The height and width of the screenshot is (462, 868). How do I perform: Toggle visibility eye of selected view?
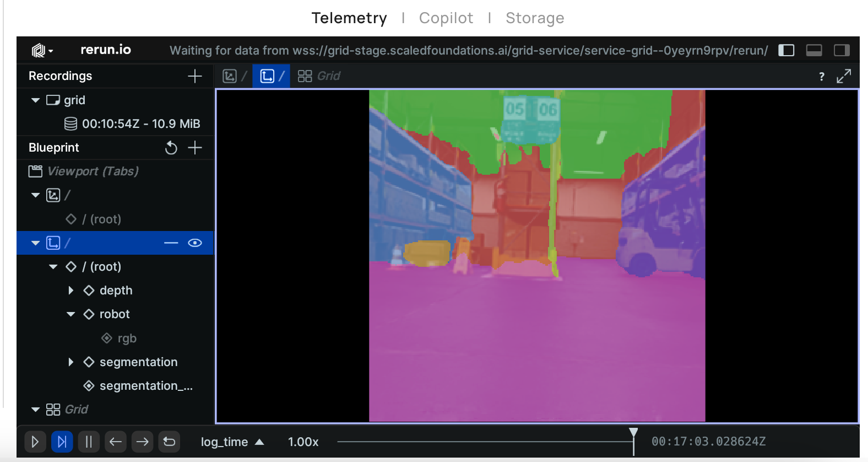click(195, 243)
